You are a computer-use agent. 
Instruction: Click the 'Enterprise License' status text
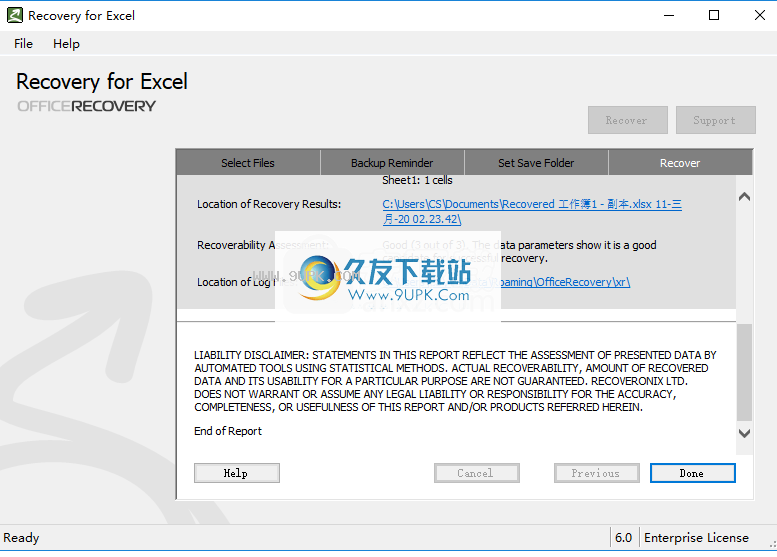click(x=696, y=538)
